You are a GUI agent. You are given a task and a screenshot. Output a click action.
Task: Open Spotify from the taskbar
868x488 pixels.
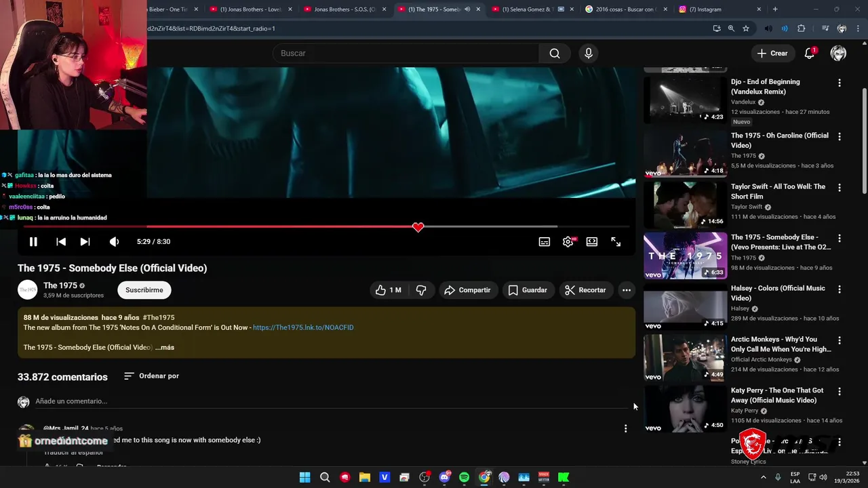[464, 477]
